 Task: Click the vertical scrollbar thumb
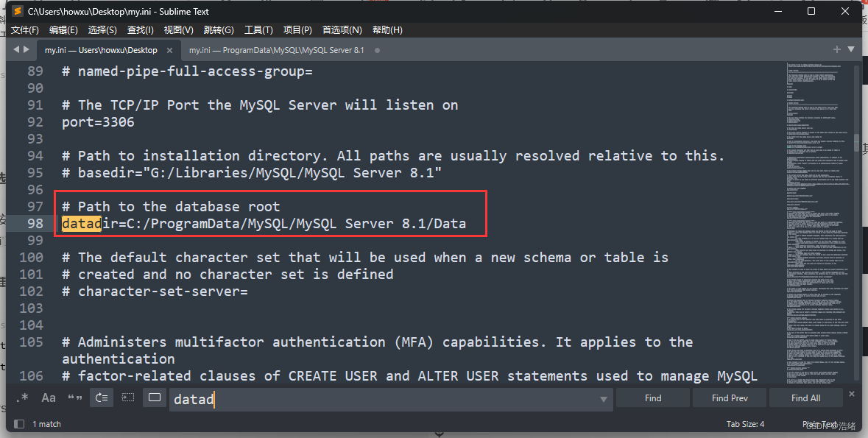click(856, 141)
